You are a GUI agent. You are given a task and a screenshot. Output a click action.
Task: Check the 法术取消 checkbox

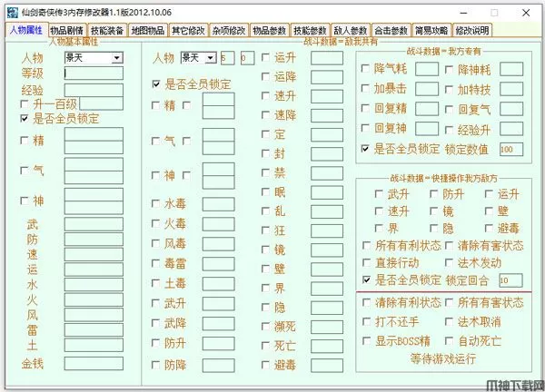[449, 321]
